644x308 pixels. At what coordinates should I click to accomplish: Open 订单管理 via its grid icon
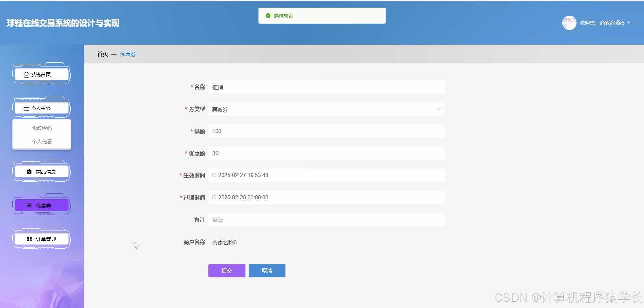click(29, 239)
